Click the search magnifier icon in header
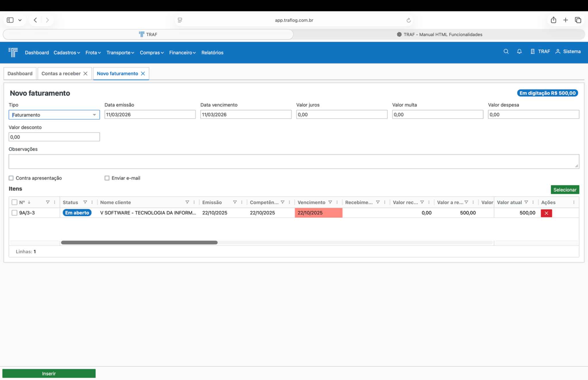Viewport: 588px width, 380px height. [x=506, y=51]
